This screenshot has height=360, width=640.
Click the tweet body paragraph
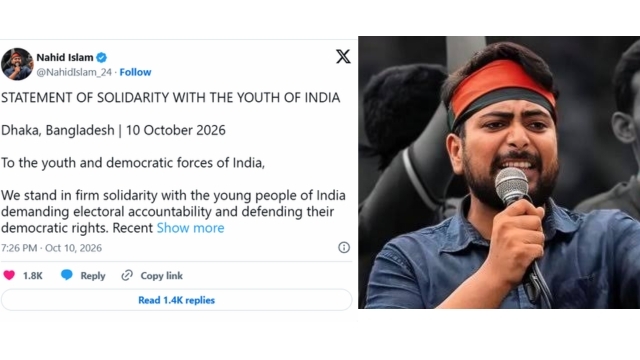click(x=173, y=211)
